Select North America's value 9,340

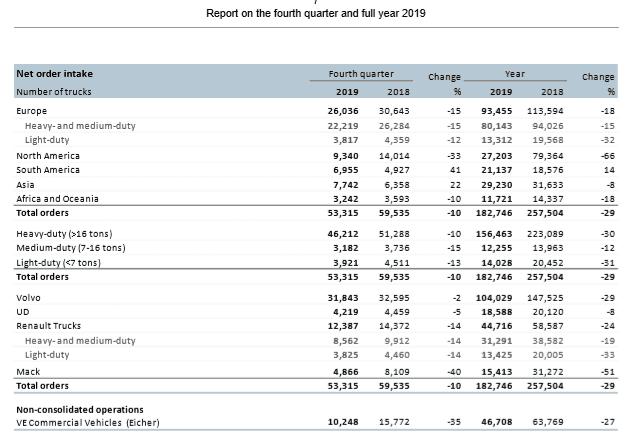click(346, 156)
